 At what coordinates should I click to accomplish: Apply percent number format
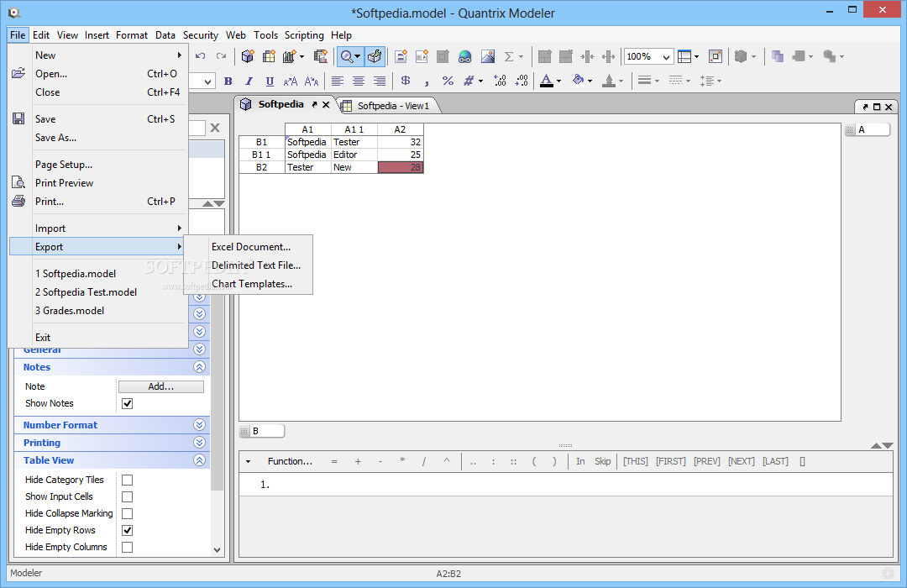pyautogui.click(x=448, y=81)
